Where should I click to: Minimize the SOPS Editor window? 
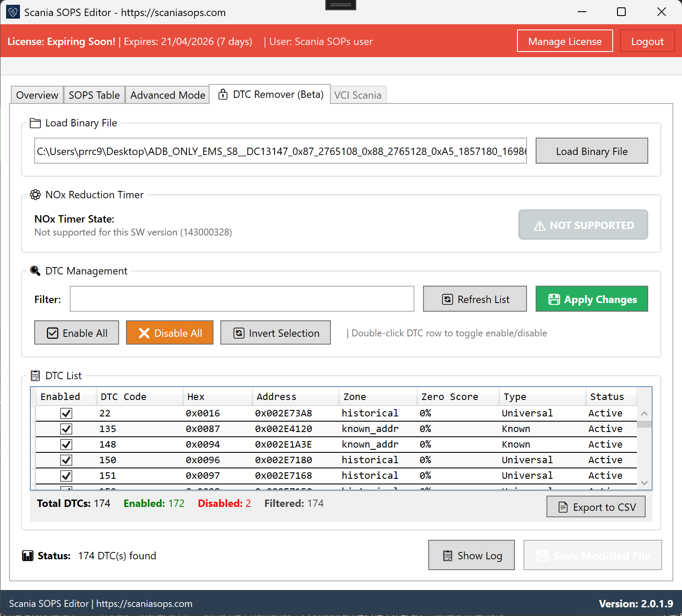[x=582, y=12]
